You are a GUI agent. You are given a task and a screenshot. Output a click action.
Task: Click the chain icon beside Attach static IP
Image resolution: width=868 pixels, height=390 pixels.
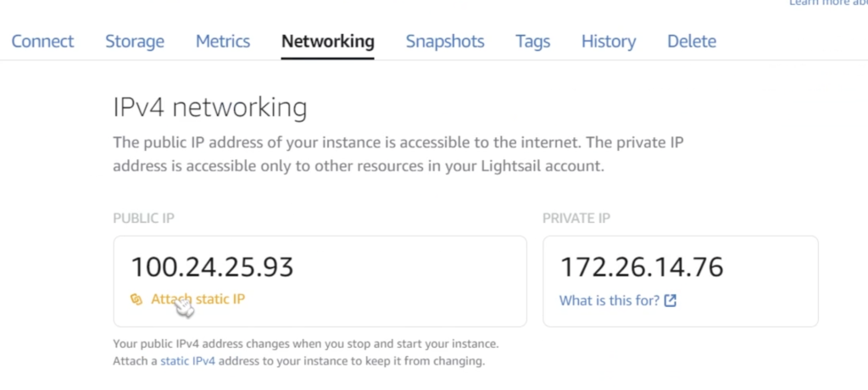[x=136, y=298]
